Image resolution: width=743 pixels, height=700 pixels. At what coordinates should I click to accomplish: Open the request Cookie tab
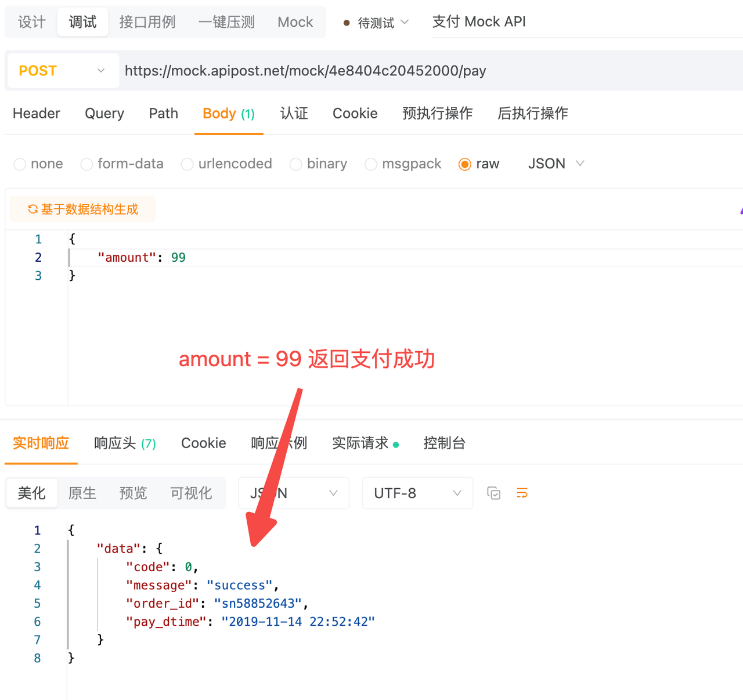355,114
